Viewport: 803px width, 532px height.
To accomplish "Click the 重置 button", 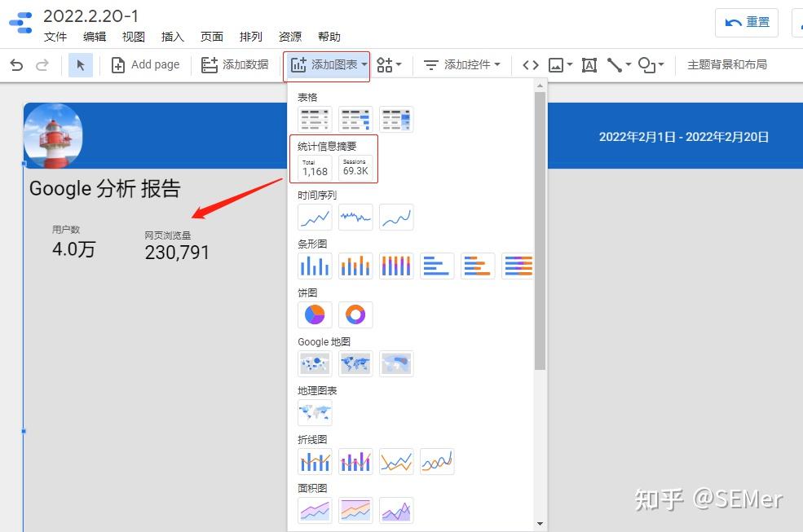I will pos(747,22).
